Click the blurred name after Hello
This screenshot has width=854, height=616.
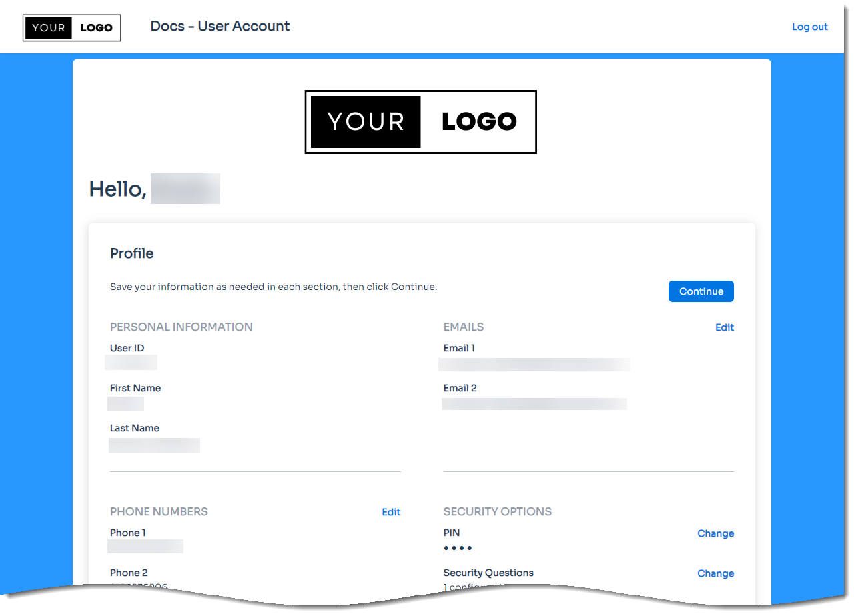[185, 189]
